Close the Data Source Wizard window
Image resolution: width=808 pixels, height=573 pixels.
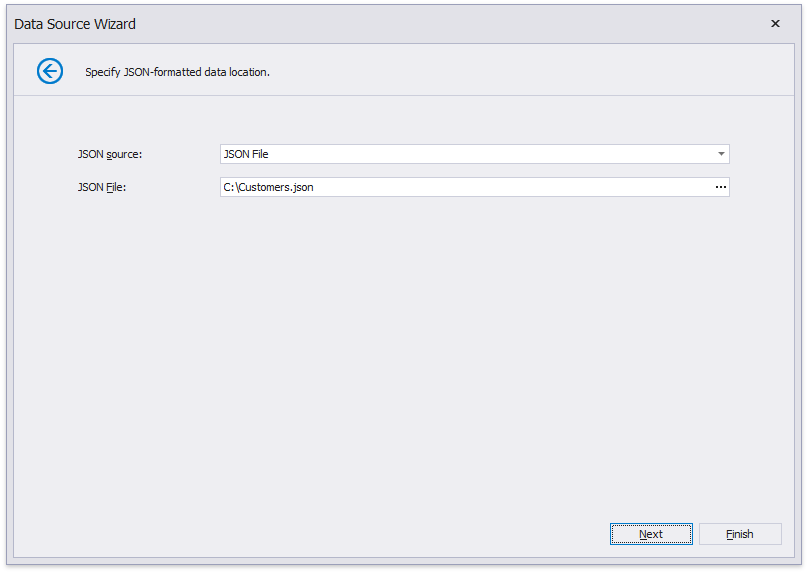pos(774,24)
